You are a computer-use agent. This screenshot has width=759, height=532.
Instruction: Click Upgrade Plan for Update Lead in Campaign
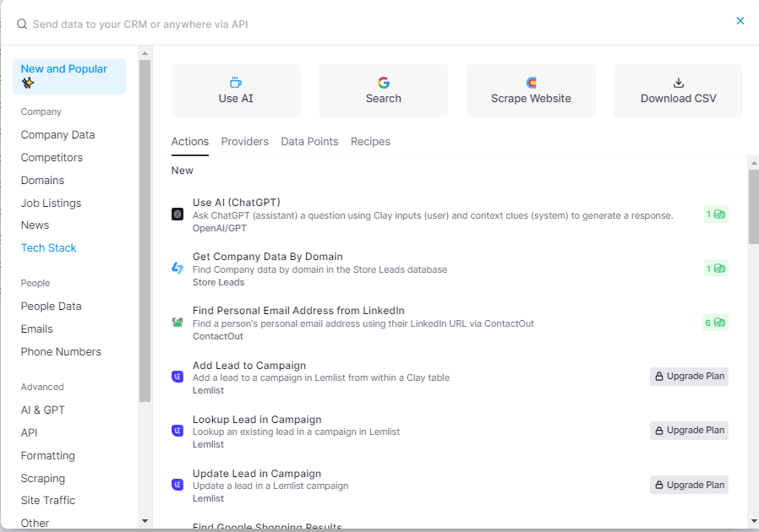[x=690, y=485]
